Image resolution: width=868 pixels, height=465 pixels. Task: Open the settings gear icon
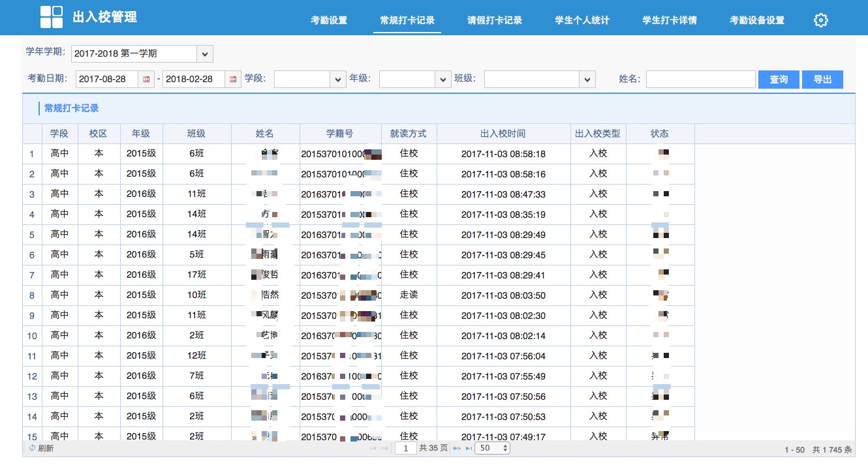(x=821, y=20)
